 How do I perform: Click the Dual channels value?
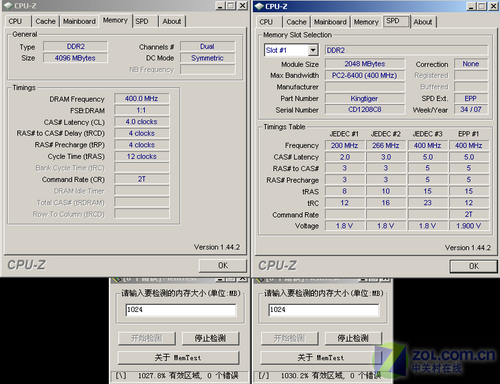207,46
